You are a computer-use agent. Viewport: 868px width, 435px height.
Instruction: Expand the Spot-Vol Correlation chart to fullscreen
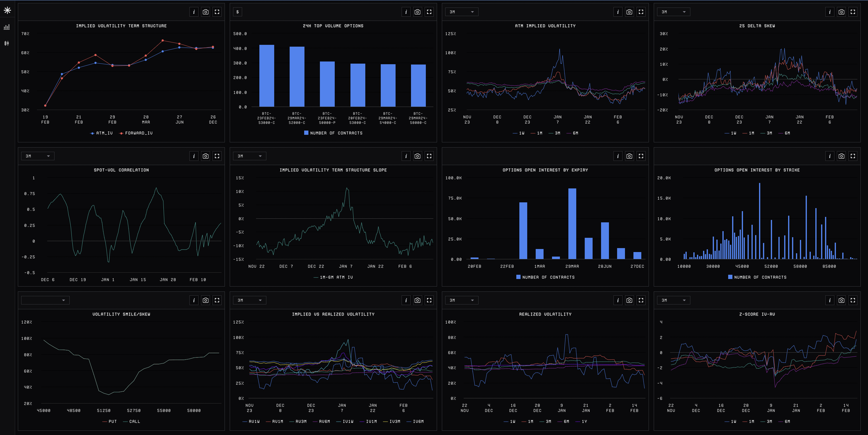(x=217, y=156)
